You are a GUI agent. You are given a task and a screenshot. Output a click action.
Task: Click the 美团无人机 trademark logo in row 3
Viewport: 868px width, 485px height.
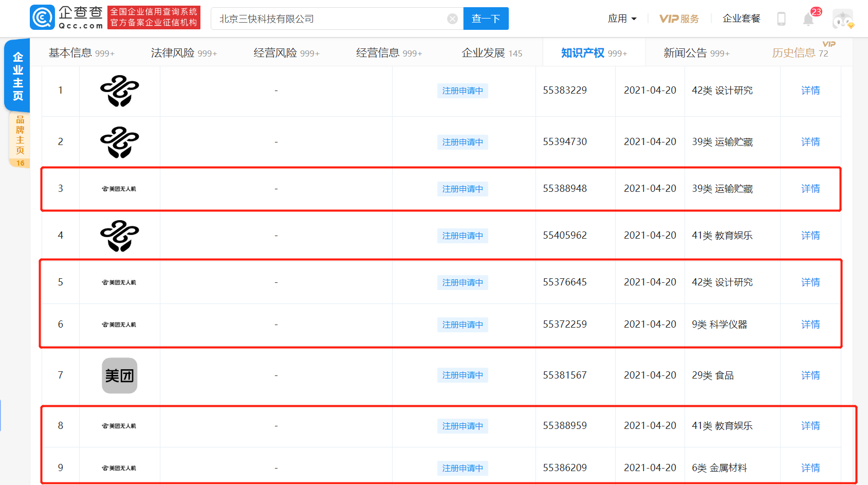click(119, 189)
